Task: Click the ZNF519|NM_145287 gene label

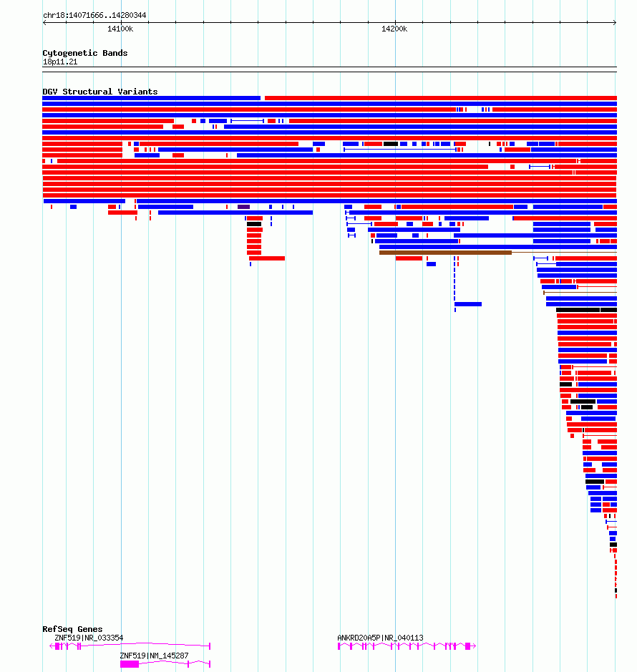Action: pyautogui.click(x=154, y=656)
